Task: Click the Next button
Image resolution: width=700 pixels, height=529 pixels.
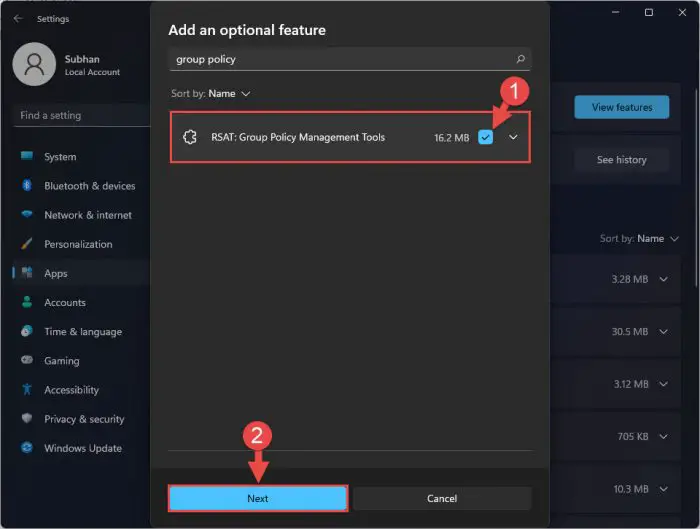Action: [x=258, y=498]
